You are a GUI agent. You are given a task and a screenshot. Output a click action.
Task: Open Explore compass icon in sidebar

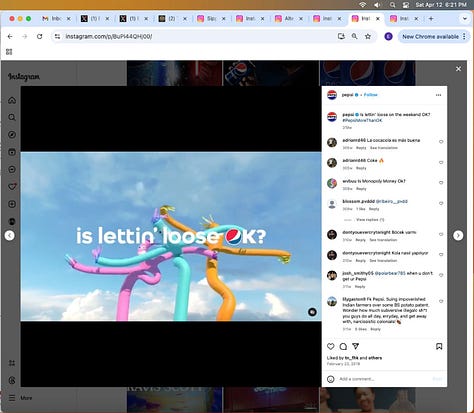(12, 135)
